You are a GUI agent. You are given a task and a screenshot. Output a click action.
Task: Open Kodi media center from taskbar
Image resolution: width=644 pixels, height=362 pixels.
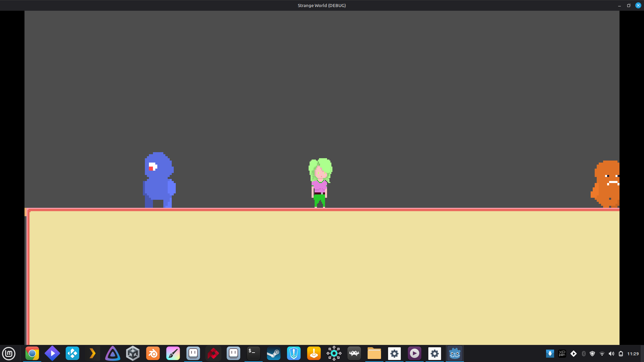[72, 354]
